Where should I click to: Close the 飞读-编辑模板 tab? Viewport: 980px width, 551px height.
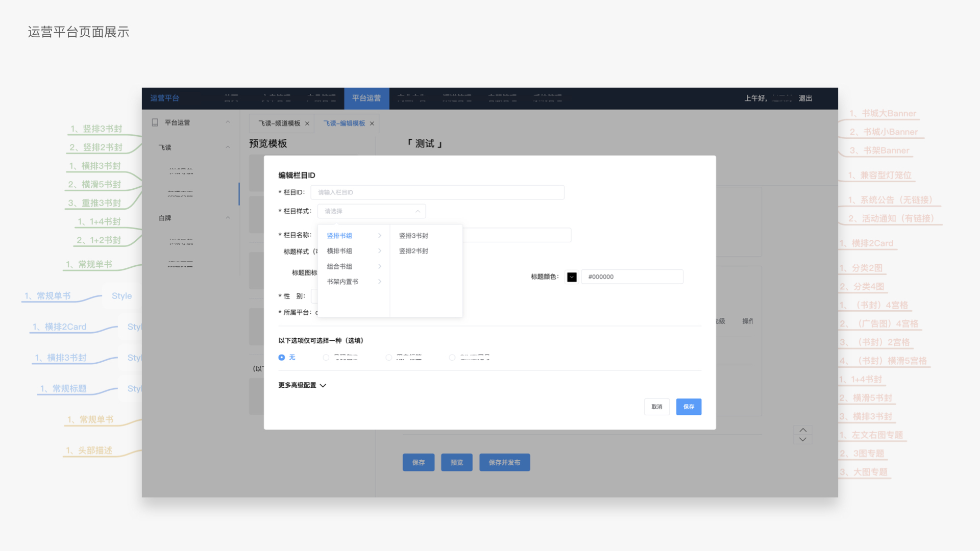[x=372, y=123]
